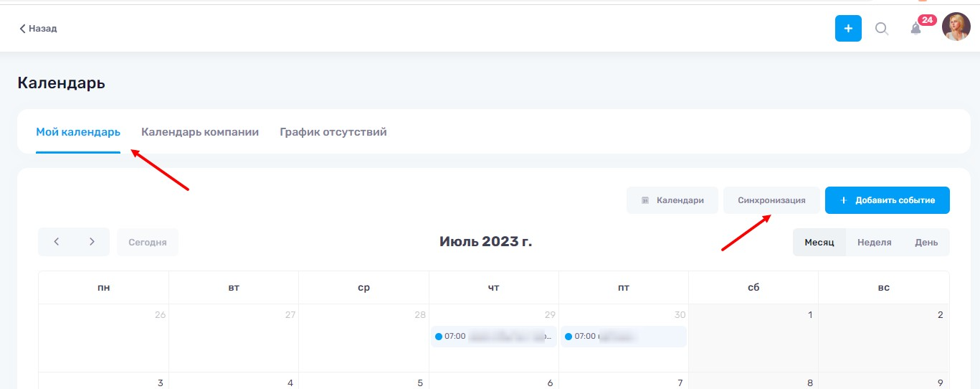Switch to Мой календарь tab
980x389 pixels.
click(x=78, y=132)
